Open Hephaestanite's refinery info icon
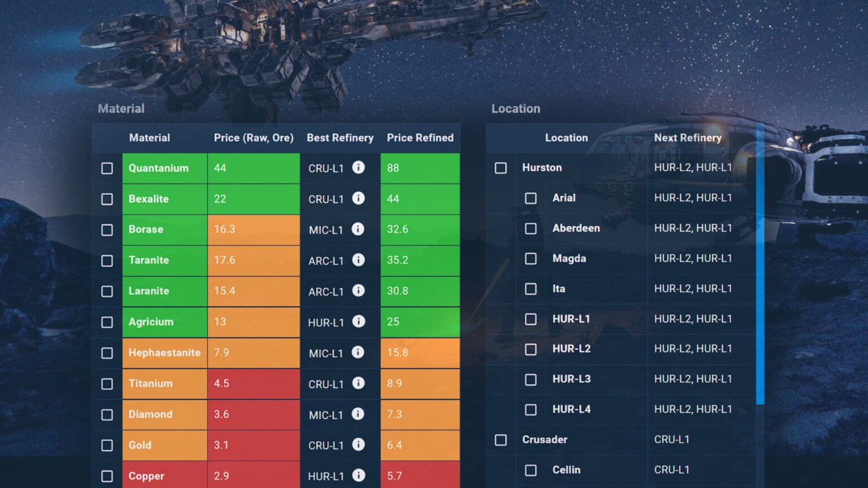Image resolution: width=868 pixels, height=488 pixels. 359,353
